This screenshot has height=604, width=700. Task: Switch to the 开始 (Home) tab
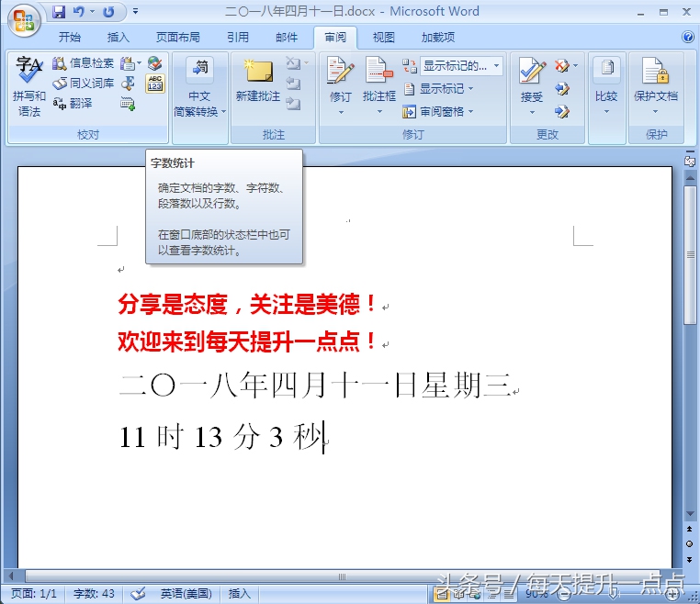(70, 38)
